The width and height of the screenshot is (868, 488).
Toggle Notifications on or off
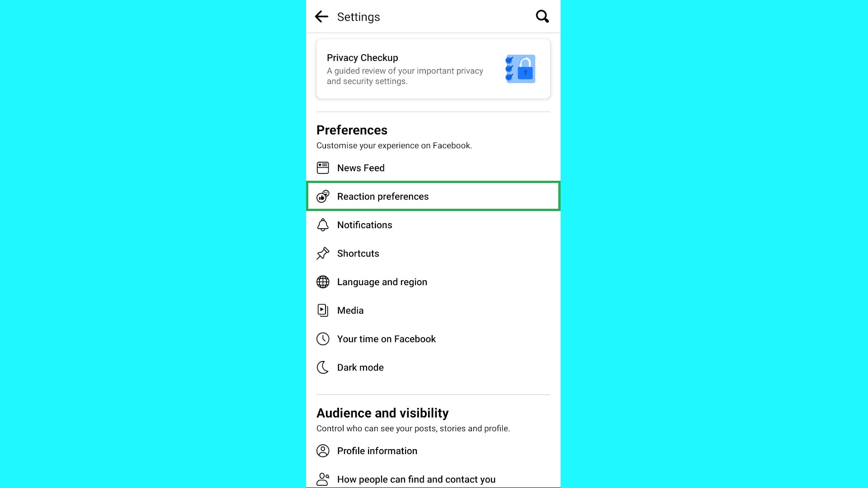point(433,225)
